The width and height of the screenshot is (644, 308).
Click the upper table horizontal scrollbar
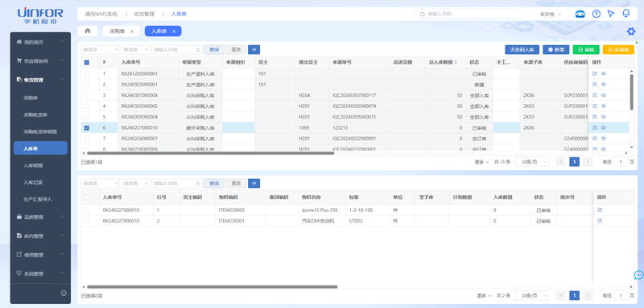[210, 153]
